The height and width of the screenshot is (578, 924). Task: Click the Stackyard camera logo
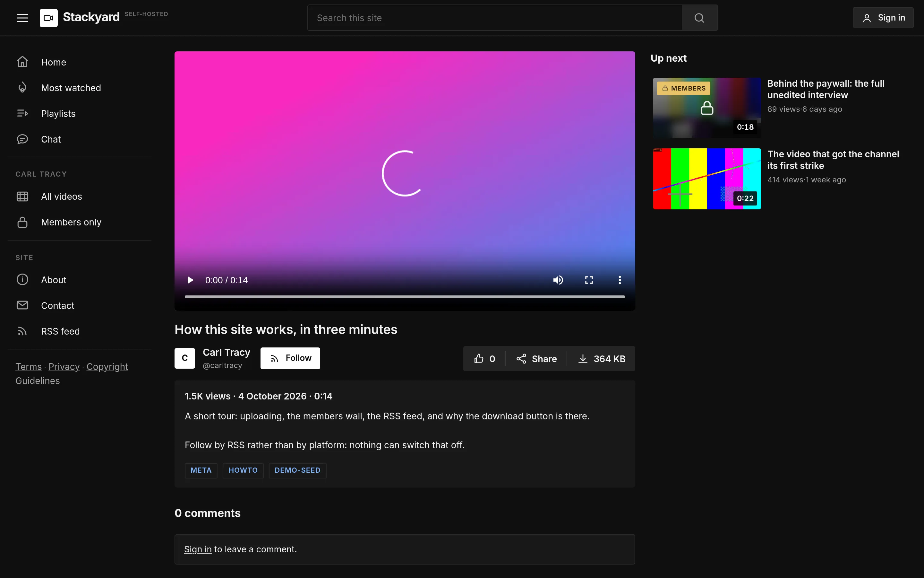pos(48,18)
